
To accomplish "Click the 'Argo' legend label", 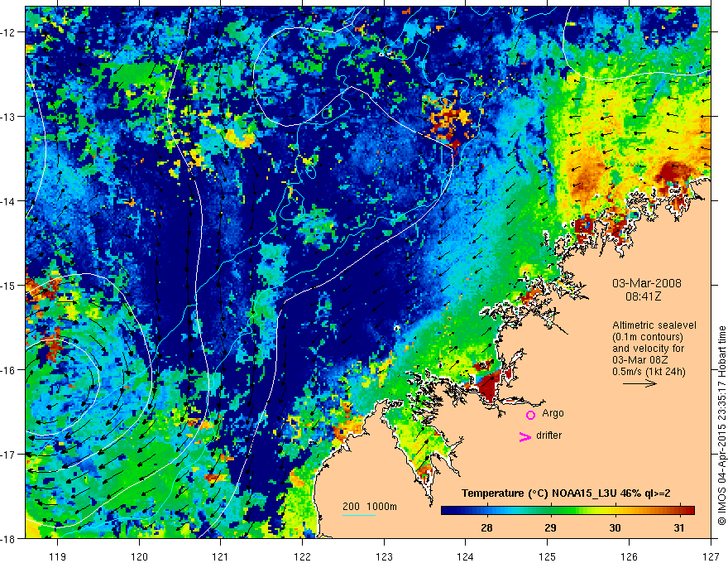I will 553,413.
